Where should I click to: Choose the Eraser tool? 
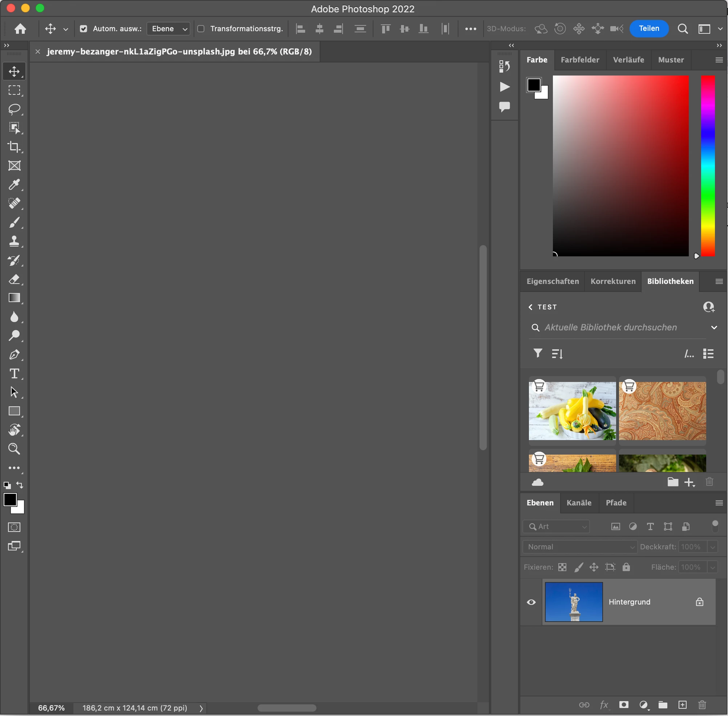(14, 279)
